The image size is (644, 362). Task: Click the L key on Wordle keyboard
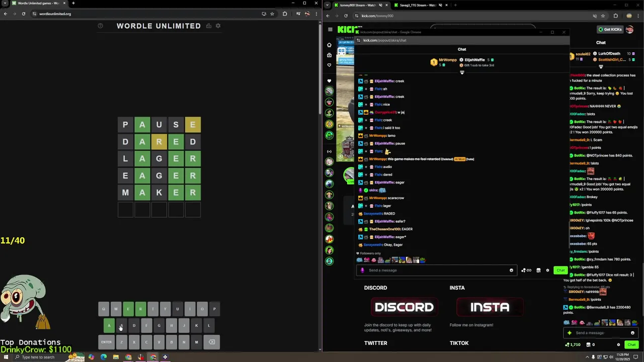(209, 325)
